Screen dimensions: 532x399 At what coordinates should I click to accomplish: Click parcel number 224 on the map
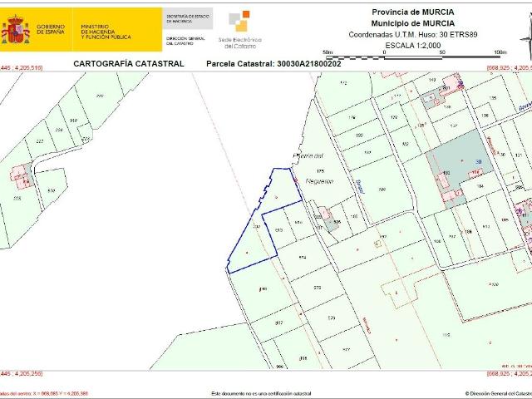(59, 130)
